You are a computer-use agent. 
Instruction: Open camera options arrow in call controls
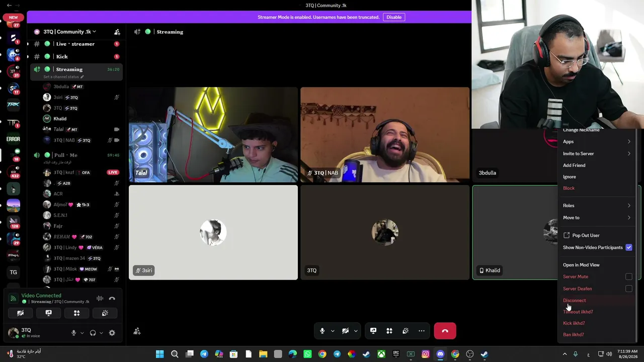pos(356,331)
